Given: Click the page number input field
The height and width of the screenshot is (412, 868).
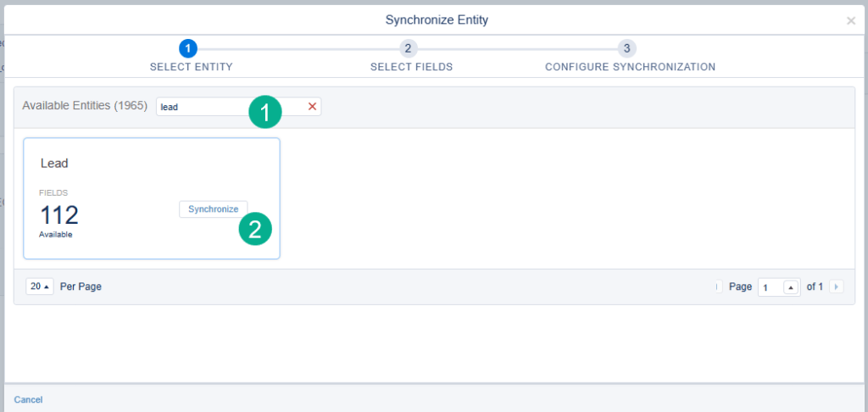Looking at the screenshot, I should [x=770, y=287].
